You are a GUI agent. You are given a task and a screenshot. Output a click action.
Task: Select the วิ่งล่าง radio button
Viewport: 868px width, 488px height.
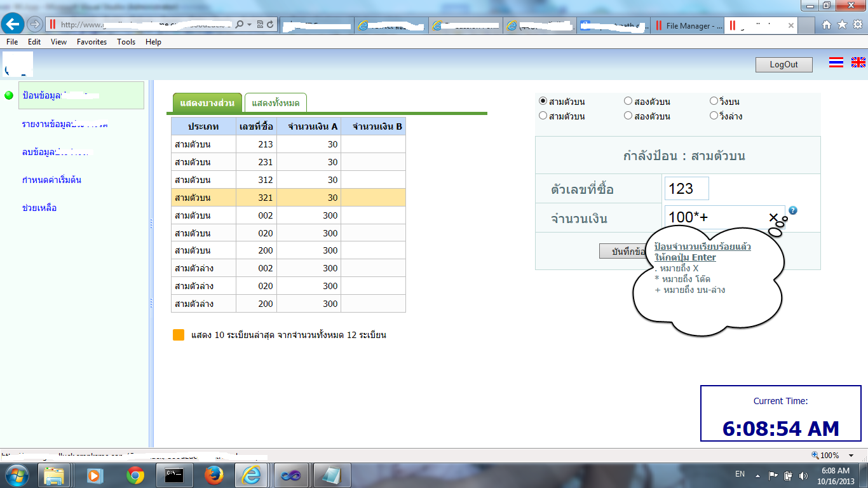[714, 116]
